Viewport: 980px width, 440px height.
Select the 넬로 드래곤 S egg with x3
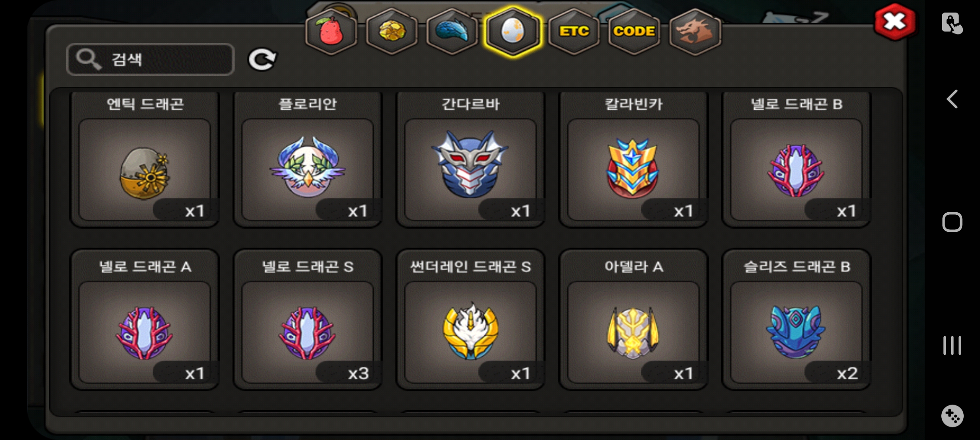point(308,320)
